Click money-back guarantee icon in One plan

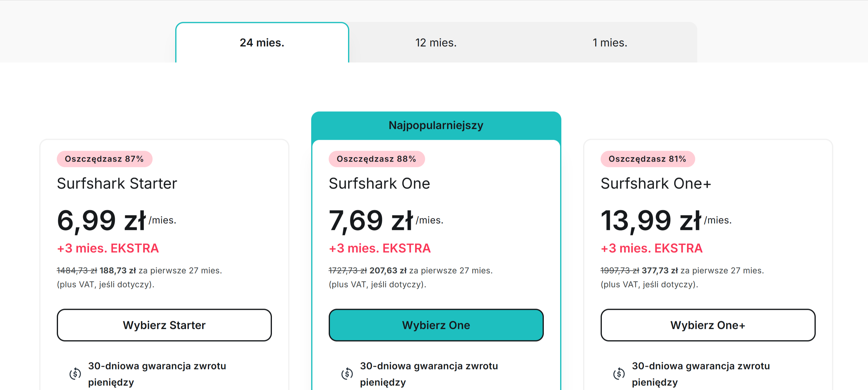pos(347,373)
